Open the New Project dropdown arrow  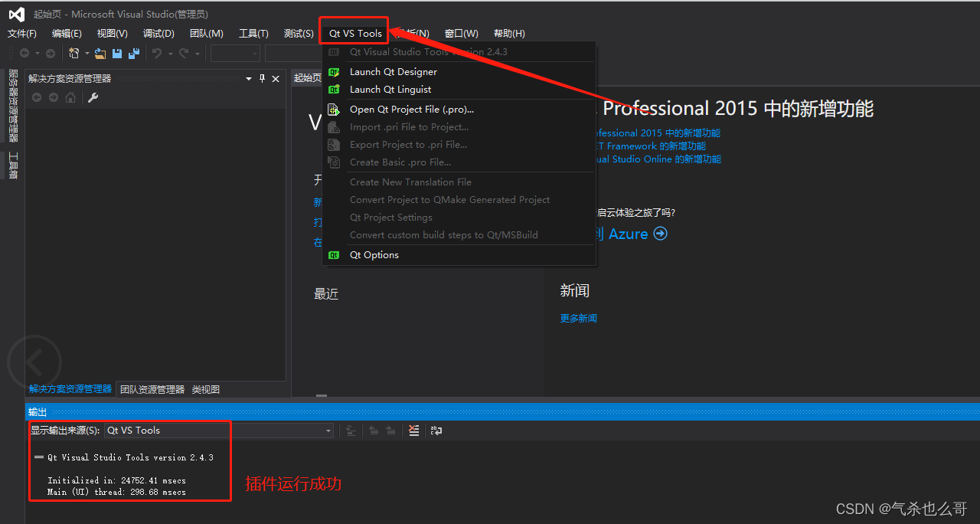pyautogui.click(x=87, y=53)
